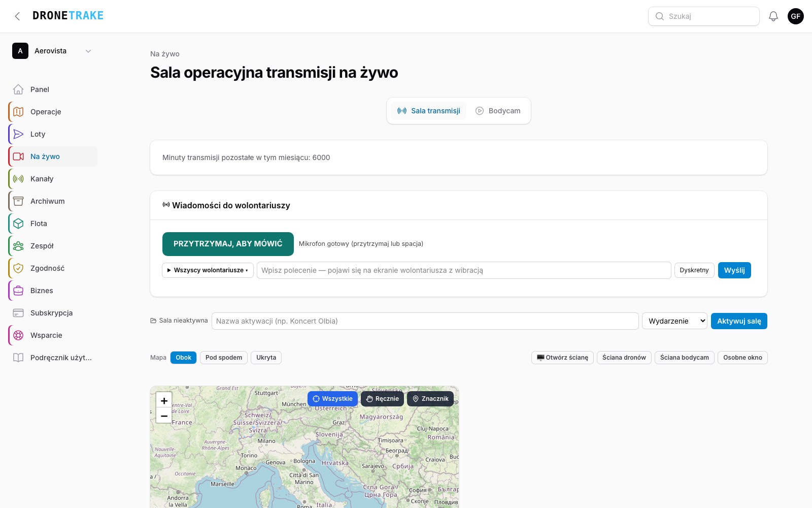Click the search magnifier icon
812x508 pixels.
(x=660, y=16)
